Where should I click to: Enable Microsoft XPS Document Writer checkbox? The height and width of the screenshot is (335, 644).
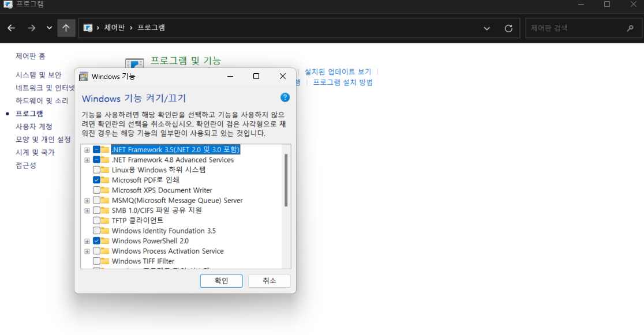(96, 190)
